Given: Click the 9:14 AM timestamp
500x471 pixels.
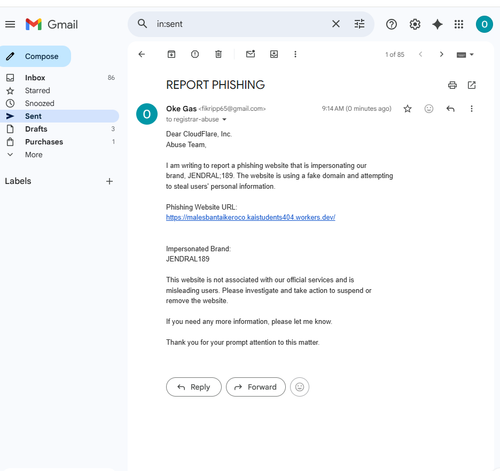Looking at the screenshot, I should pyautogui.click(x=356, y=109).
